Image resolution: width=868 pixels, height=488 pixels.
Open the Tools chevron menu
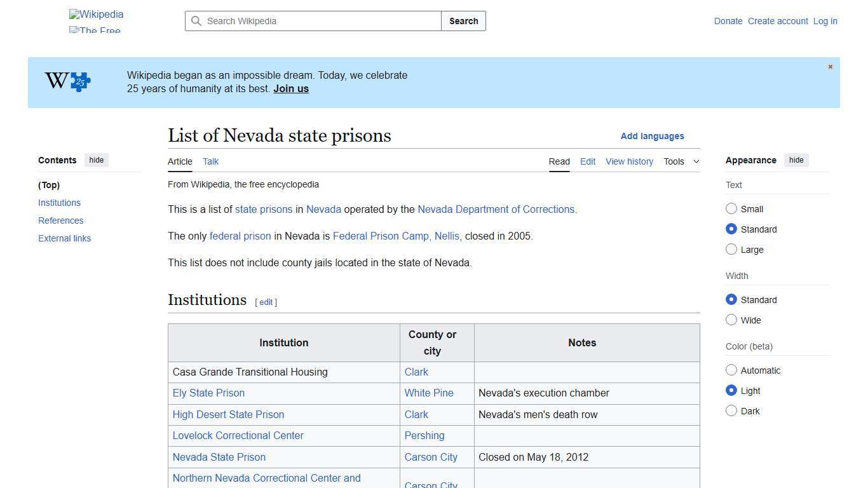(695, 161)
